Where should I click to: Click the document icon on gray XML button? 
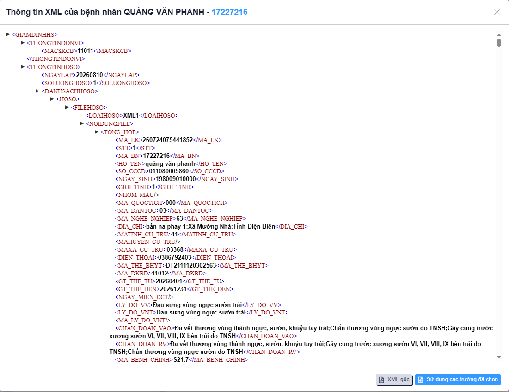click(x=382, y=380)
